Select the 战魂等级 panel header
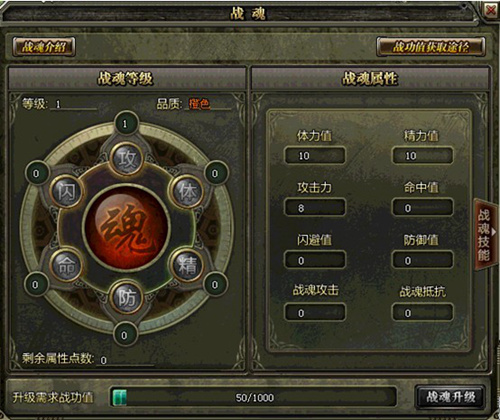 (x=126, y=79)
